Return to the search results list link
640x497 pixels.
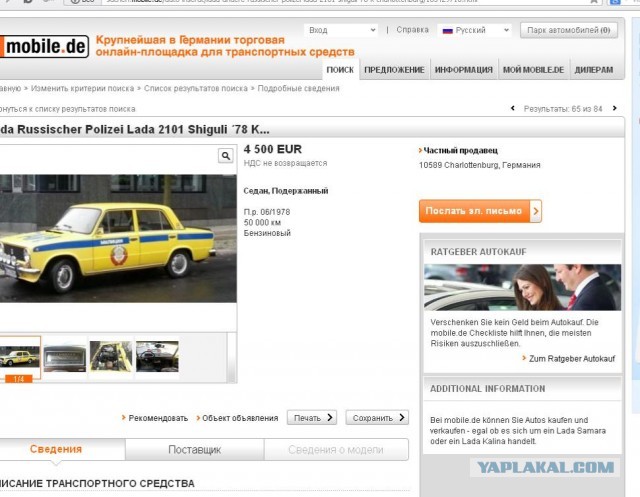(x=67, y=109)
